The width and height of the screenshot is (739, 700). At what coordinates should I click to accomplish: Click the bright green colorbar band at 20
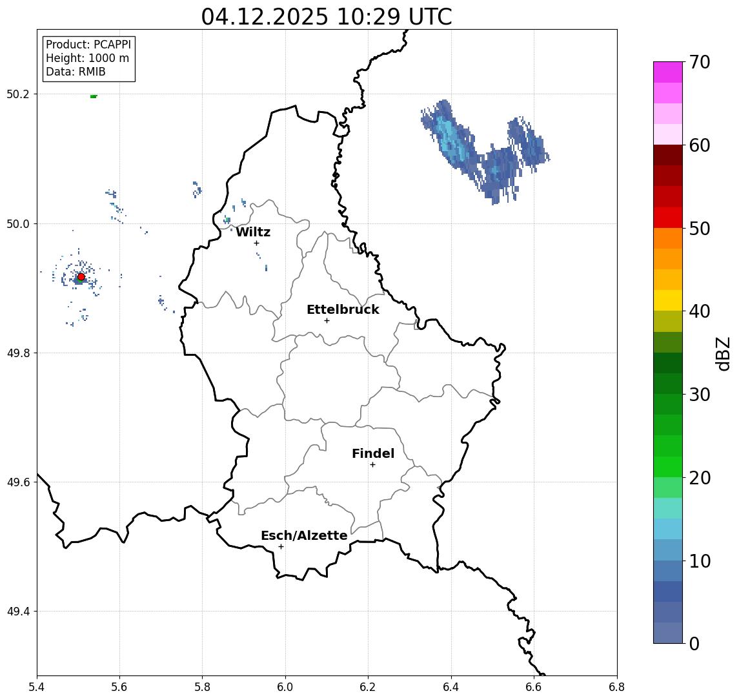click(668, 466)
